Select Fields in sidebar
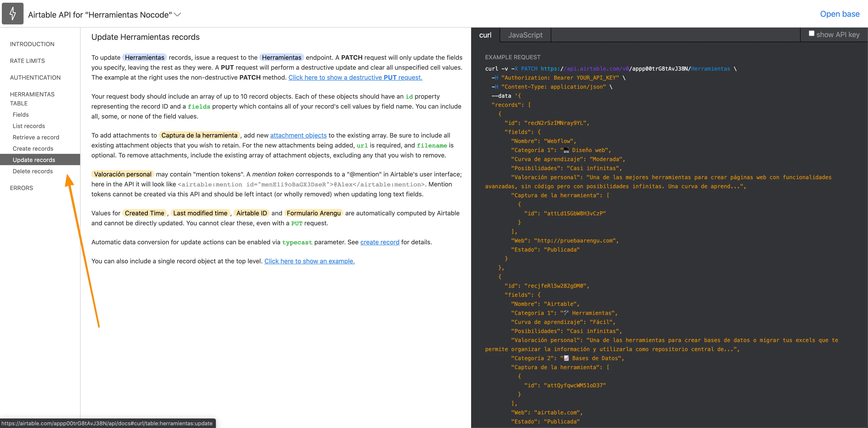 click(x=21, y=114)
